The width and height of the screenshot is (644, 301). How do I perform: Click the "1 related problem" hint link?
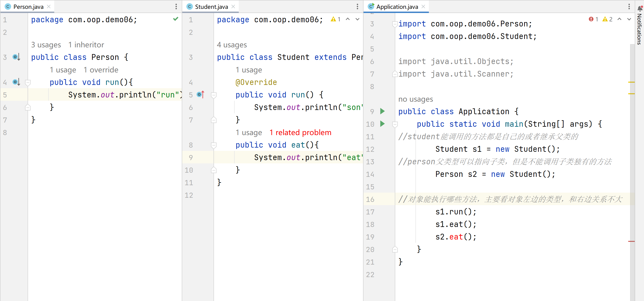300,133
